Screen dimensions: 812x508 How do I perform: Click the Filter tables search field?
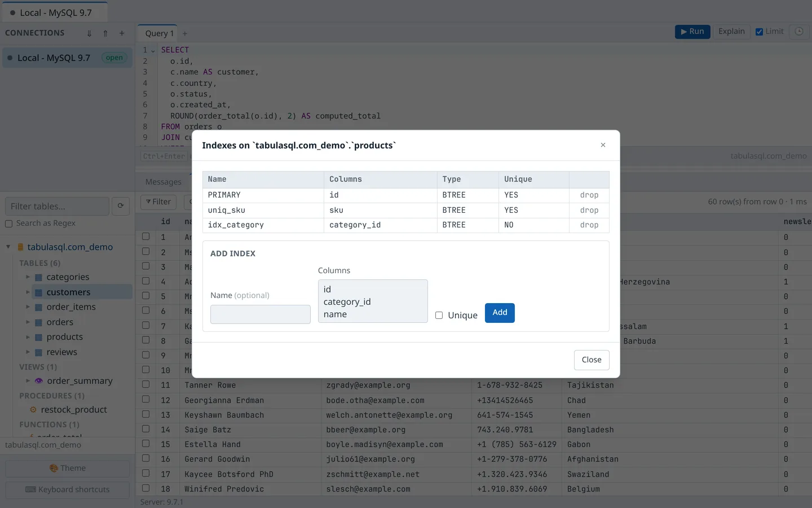57,206
